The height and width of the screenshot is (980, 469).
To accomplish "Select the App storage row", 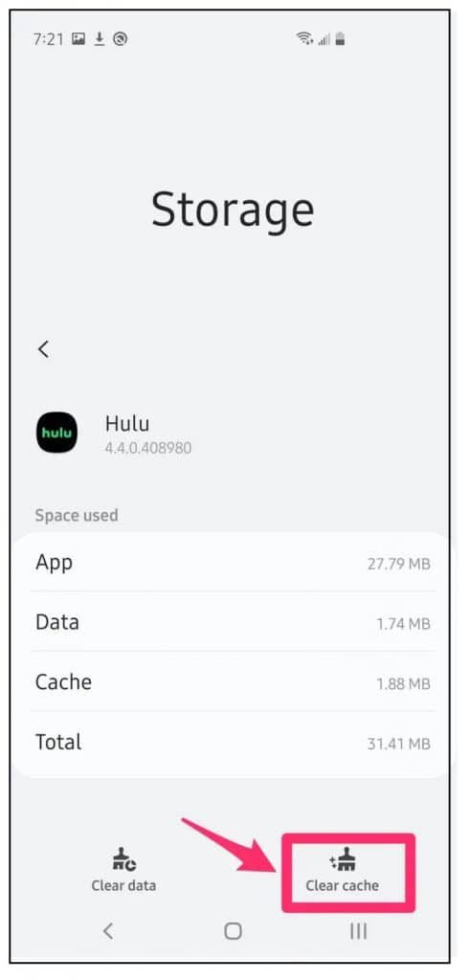I will click(x=233, y=563).
